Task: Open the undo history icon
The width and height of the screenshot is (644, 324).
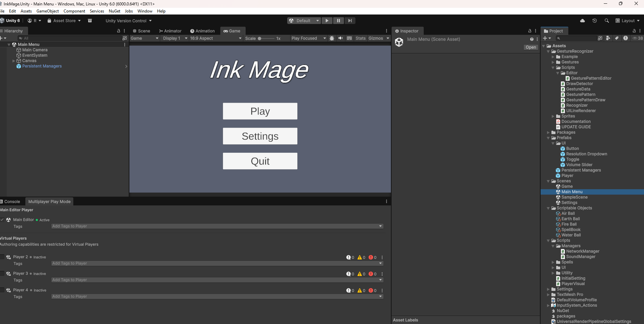Action: click(x=595, y=21)
